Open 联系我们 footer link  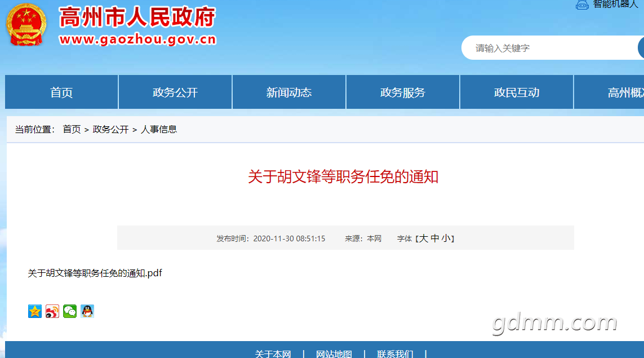(x=395, y=354)
